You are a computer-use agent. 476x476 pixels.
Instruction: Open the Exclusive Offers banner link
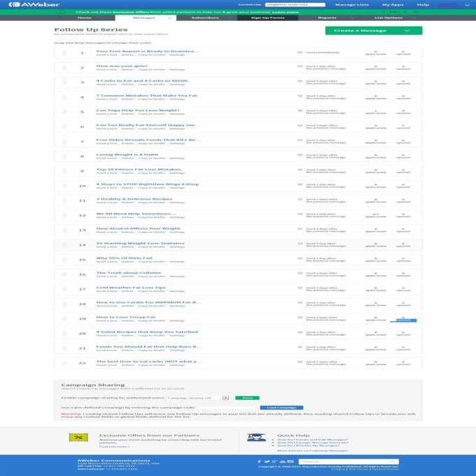(131, 12)
